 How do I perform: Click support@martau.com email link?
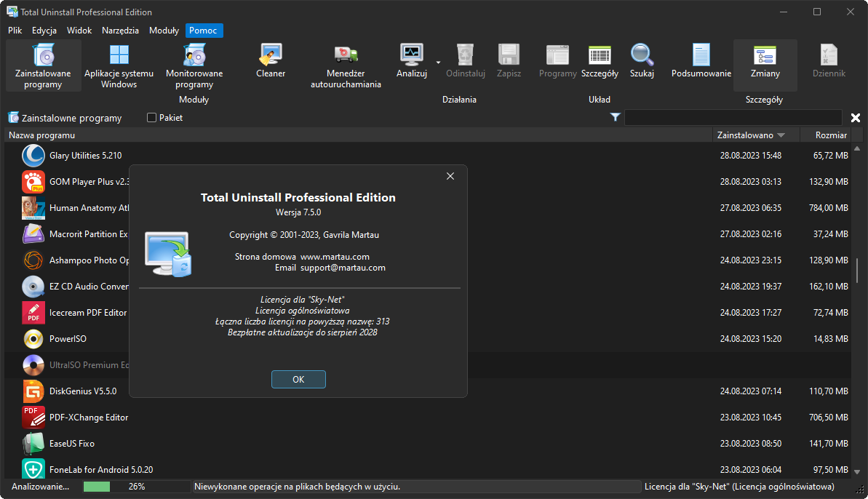click(343, 268)
